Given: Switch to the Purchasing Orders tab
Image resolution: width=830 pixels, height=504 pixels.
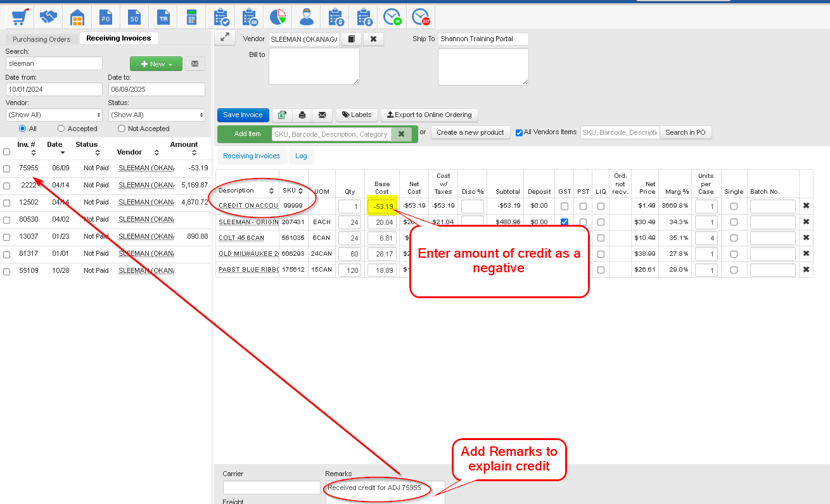Looking at the screenshot, I should [x=42, y=39].
